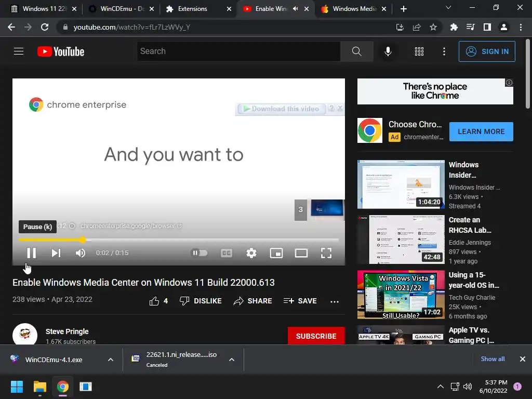
Task: Open video settings gear
Action: click(x=251, y=253)
